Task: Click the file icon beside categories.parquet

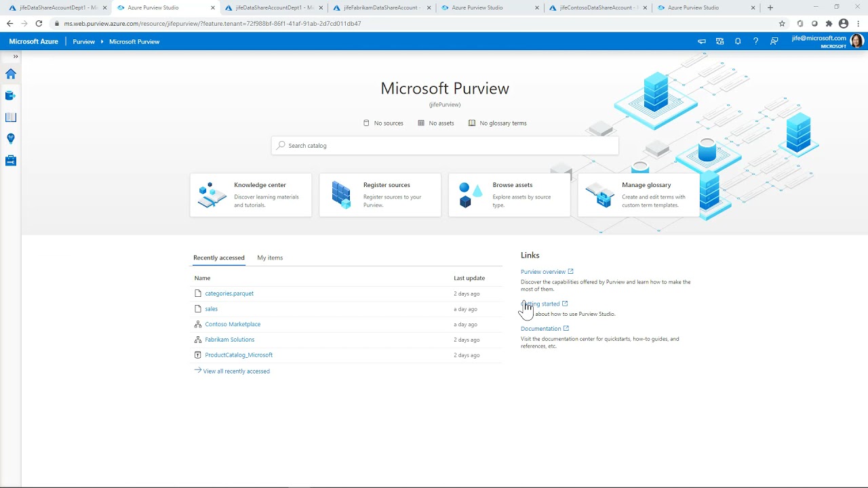Action: click(198, 293)
